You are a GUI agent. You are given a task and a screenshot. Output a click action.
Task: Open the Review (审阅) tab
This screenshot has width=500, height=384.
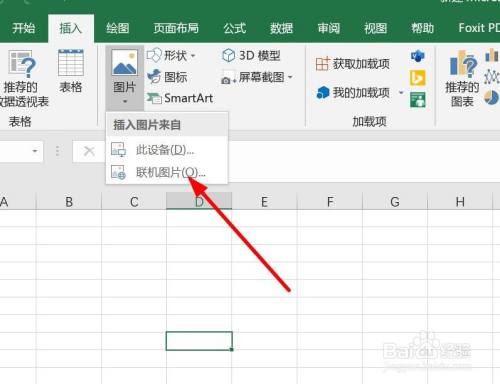[328, 28]
